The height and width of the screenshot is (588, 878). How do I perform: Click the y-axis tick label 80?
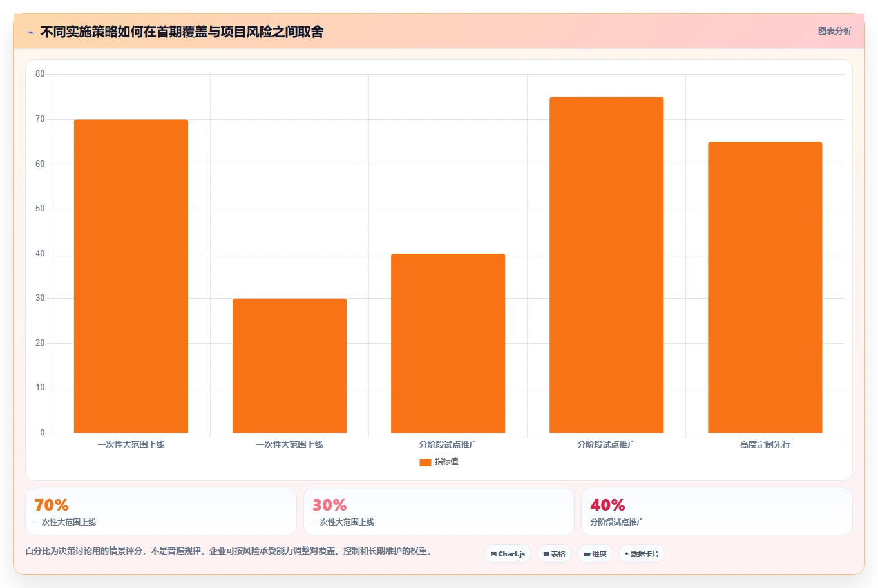click(x=40, y=74)
